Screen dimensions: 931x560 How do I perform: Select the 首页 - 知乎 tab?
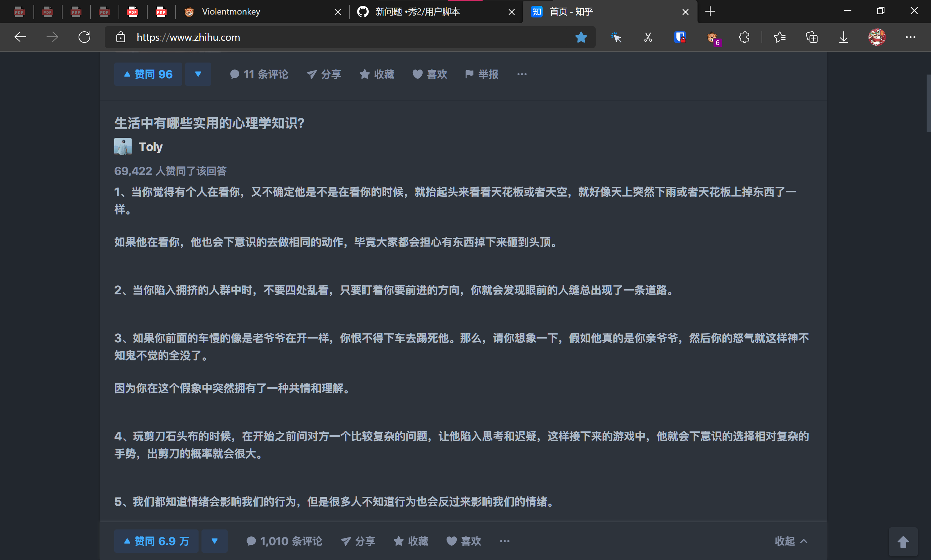[x=610, y=11]
